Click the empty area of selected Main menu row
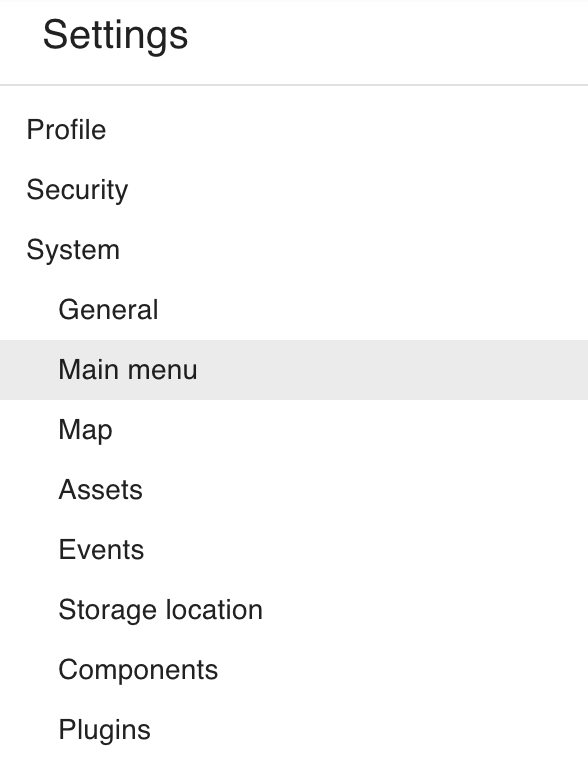The image size is (588, 776). 391,370
